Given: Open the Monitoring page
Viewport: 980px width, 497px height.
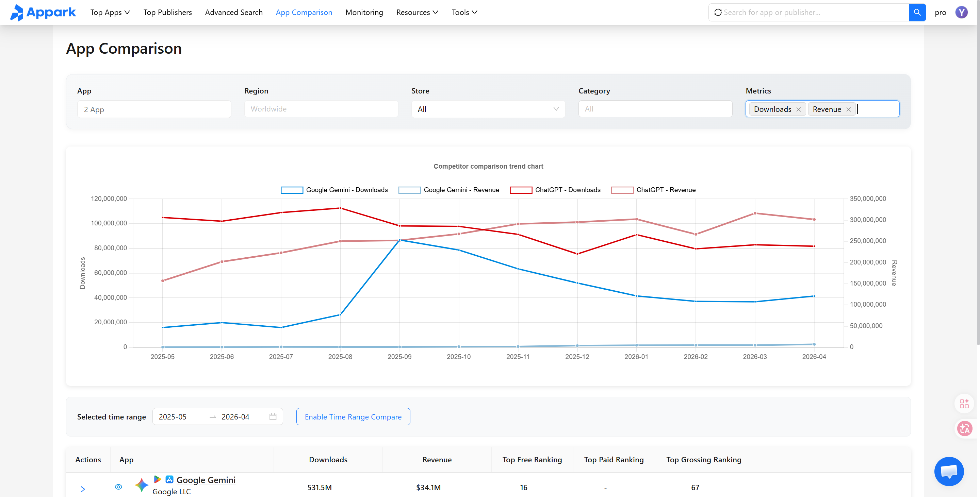Looking at the screenshot, I should pos(364,13).
